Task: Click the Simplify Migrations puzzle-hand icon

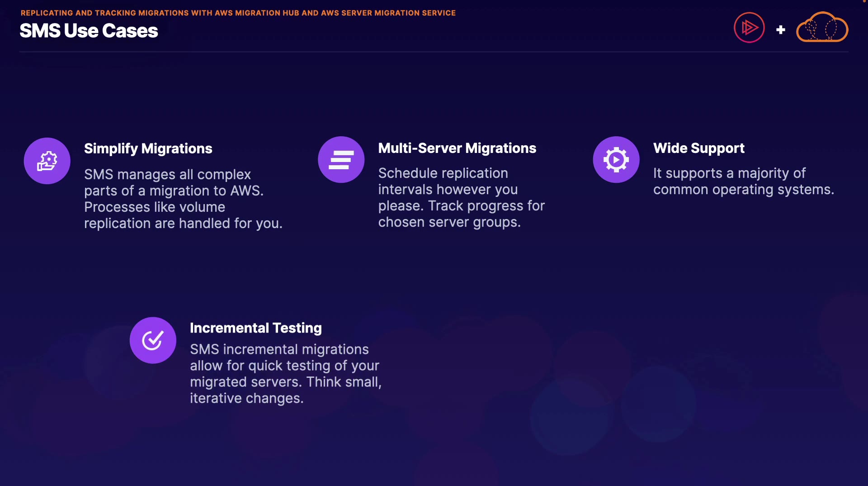Action: pyautogui.click(x=47, y=161)
